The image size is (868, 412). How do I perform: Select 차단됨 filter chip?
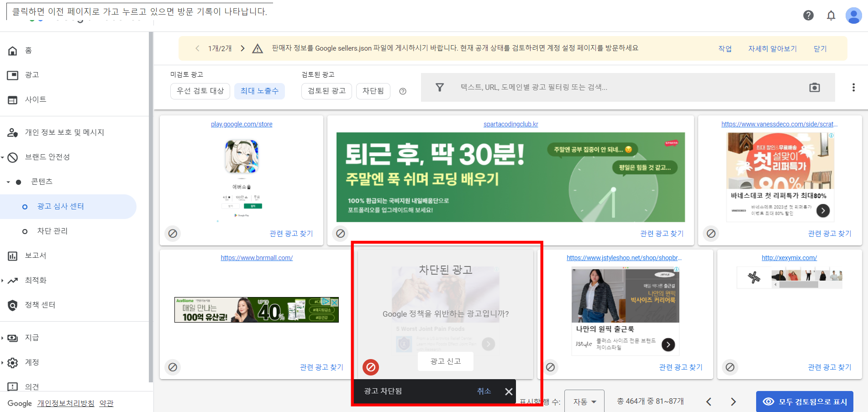click(373, 91)
